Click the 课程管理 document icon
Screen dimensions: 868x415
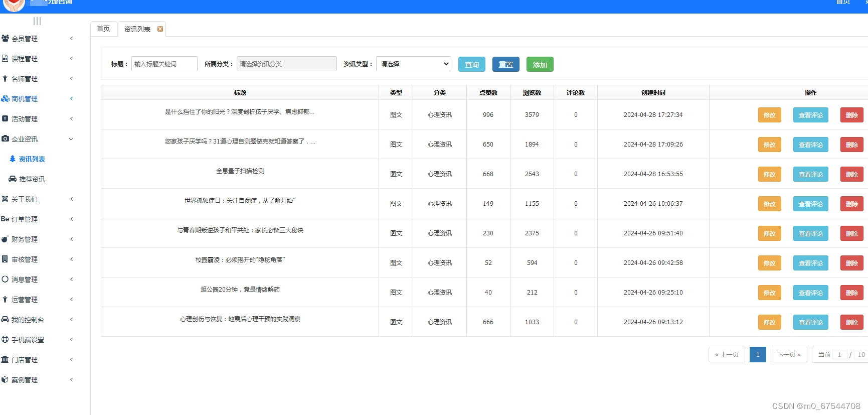5,58
